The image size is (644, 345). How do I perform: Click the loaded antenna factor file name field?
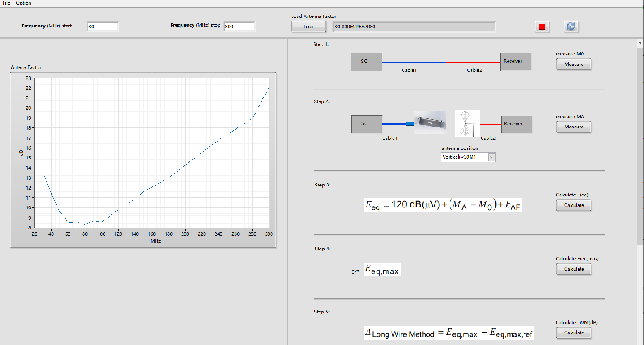(414, 27)
